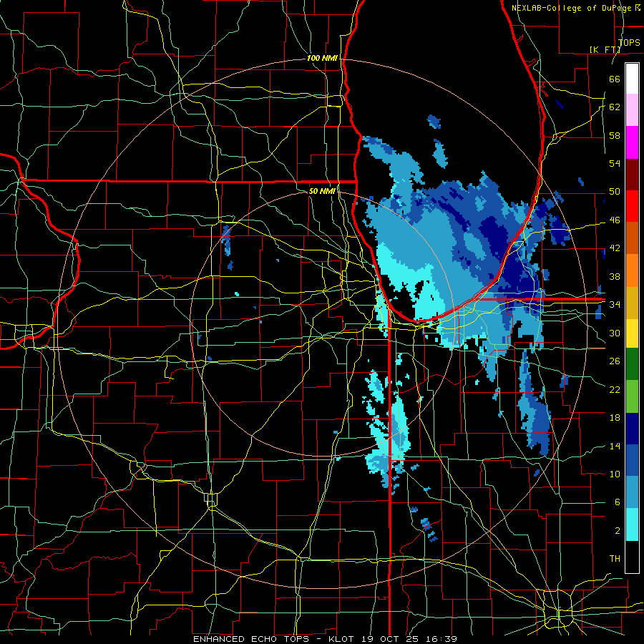644x644 pixels.
Task: Select the orange 38 kft legend swatch
Action: pyautogui.click(x=632, y=270)
